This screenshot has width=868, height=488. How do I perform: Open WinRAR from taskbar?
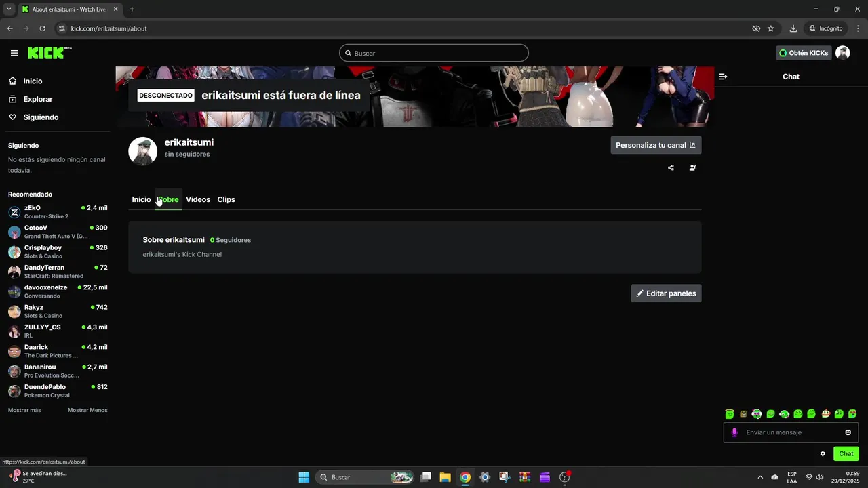click(x=524, y=477)
